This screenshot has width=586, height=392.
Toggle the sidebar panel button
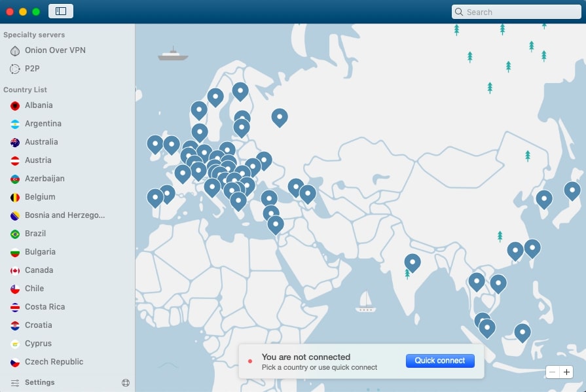click(60, 11)
